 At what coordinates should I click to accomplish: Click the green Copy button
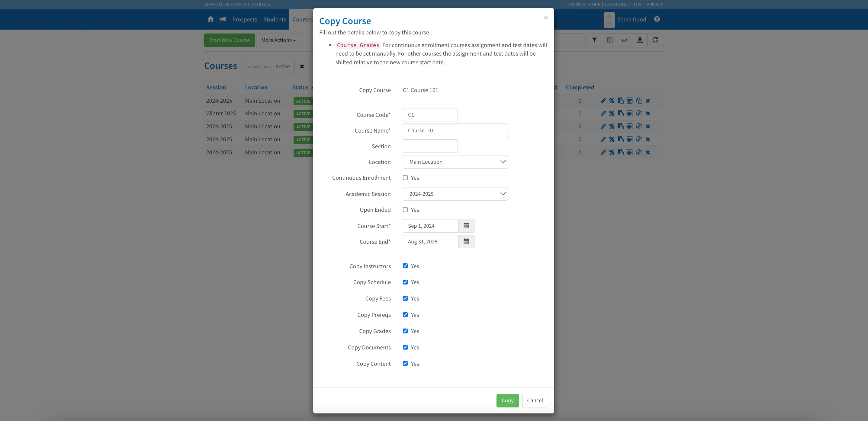tap(507, 400)
